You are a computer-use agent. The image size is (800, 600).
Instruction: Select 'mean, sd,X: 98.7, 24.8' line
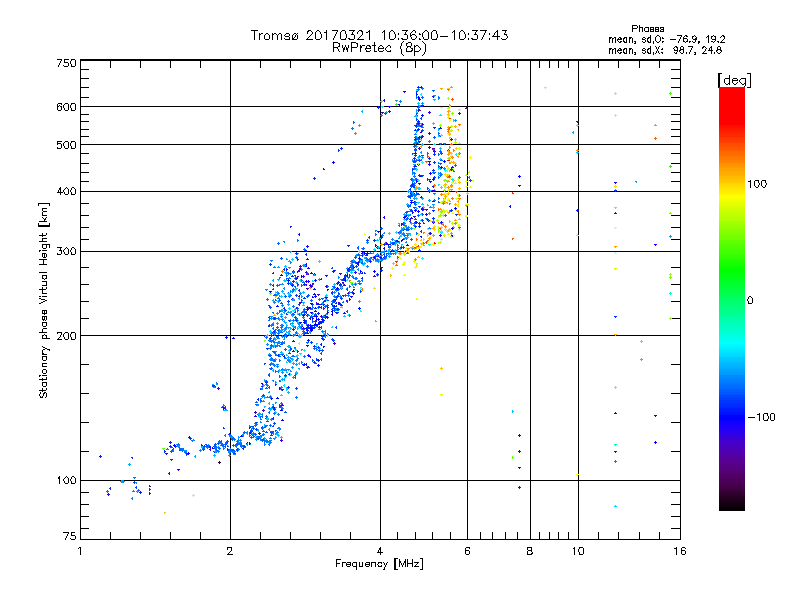click(x=665, y=50)
